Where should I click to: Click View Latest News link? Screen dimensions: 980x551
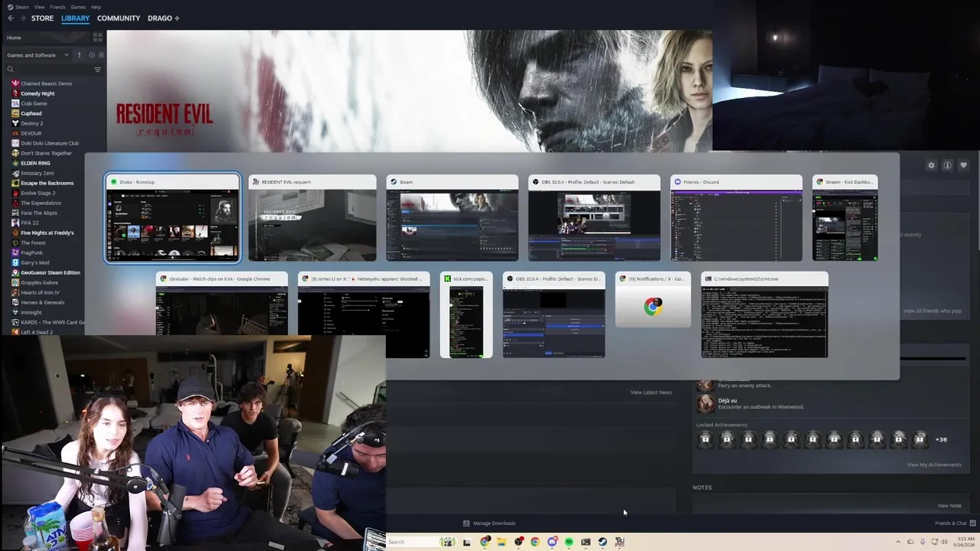click(x=651, y=393)
